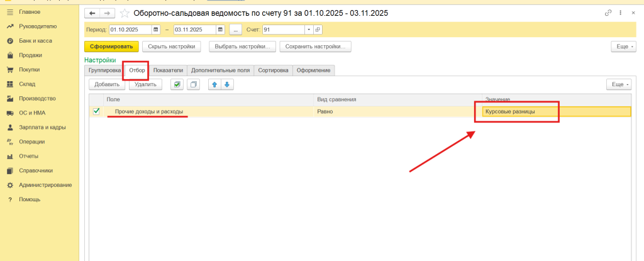This screenshot has height=261, width=644.
Task: Switch to the Оформление tab
Action: (x=314, y=70)
